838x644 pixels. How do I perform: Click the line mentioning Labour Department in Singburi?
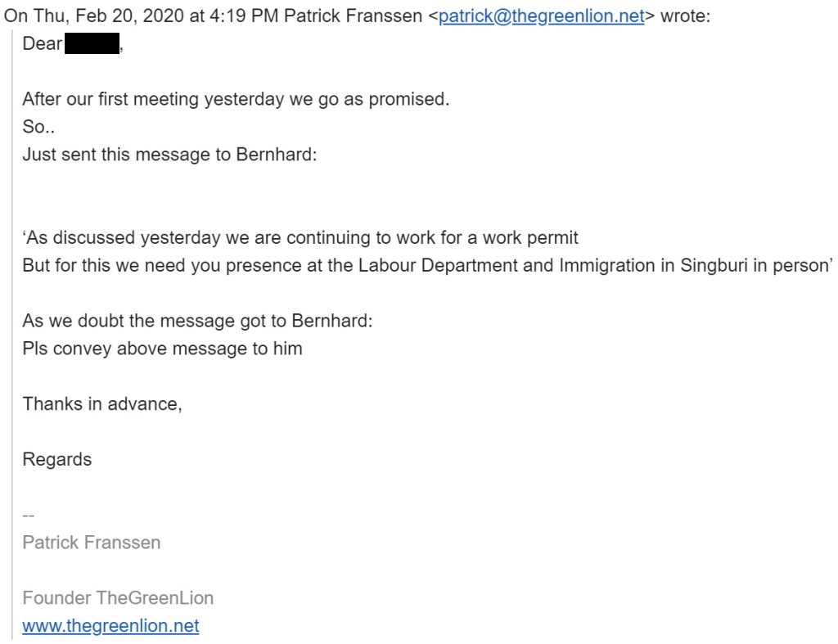(427, 266)
